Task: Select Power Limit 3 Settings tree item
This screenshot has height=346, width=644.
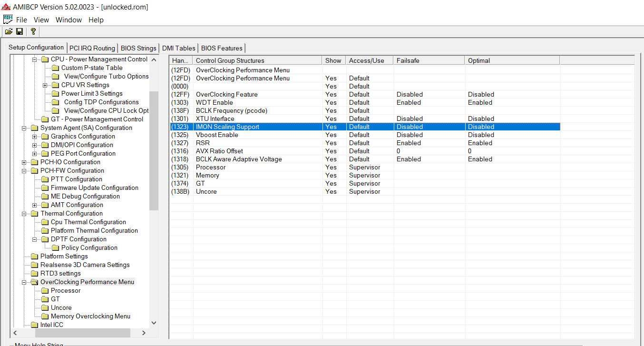Action: pos(92,93)
